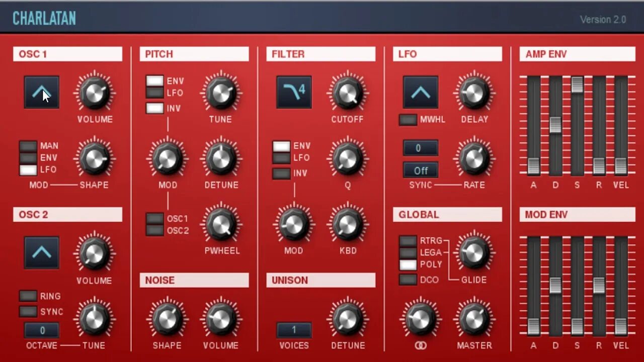Click the Version 2.0 label
The width and height of the screenshot is (644, 362).
point(603,20)
